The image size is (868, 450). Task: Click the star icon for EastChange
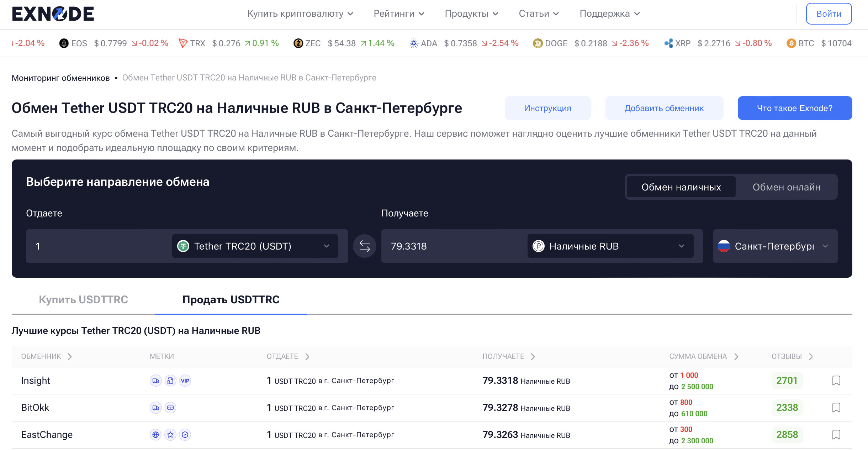170,435
